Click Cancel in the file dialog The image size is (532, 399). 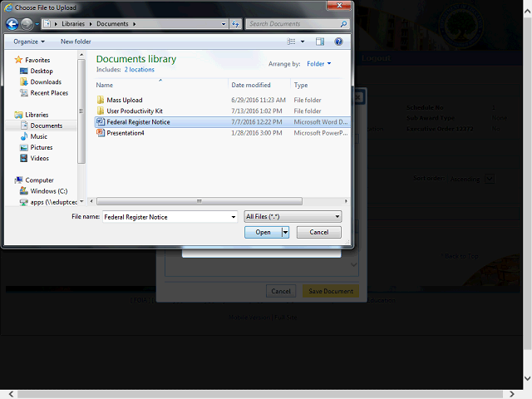point(319,233)
